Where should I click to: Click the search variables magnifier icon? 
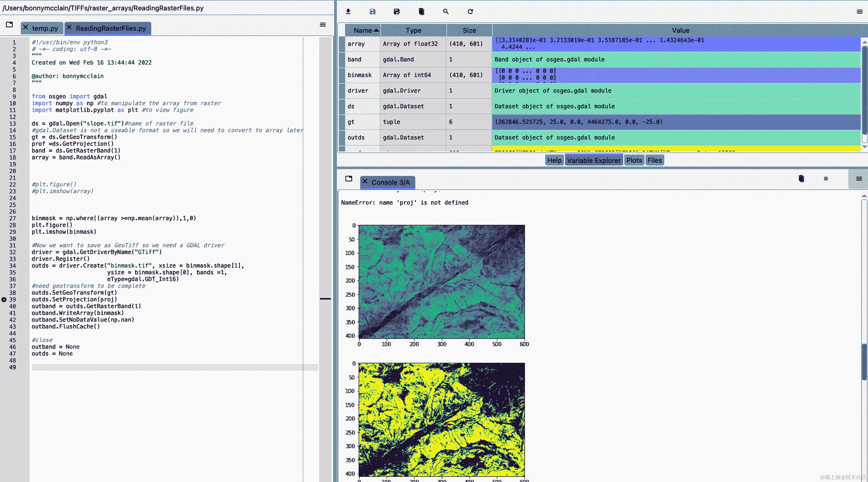click(x=445, y=11)
